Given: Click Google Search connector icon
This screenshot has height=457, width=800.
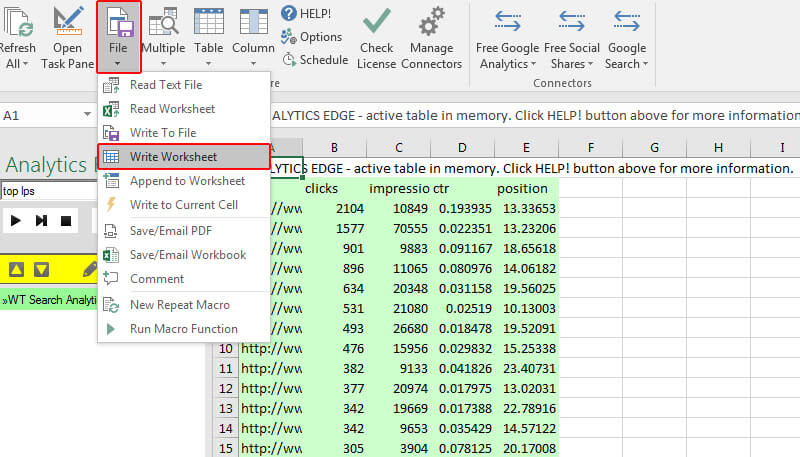Looking at the screenshot, I should [x=627, y=21].
